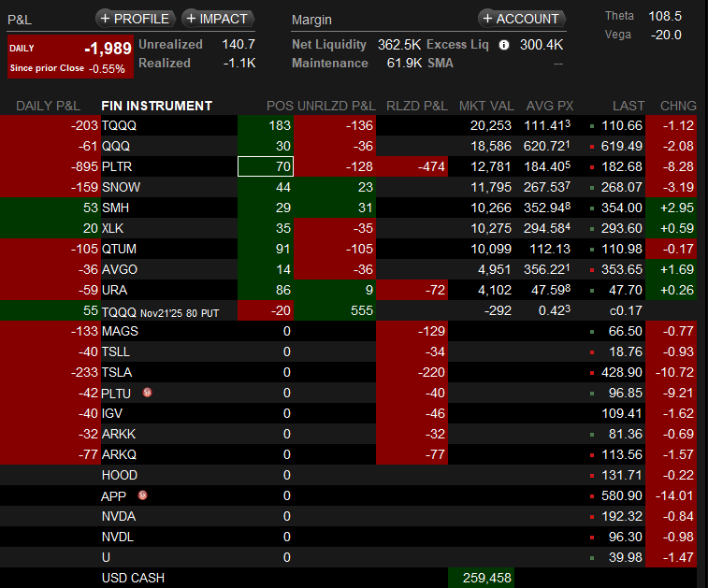
Task: Select the highlighted PLTR position cell 70
Action: [x=266, y=166]
